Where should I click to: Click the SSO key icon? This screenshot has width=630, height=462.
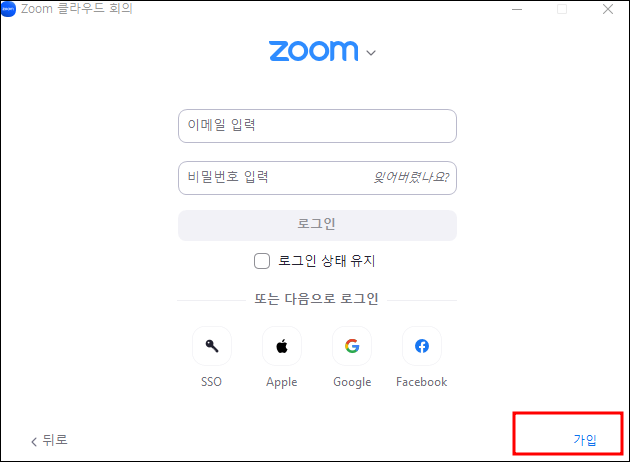(212, 346)
